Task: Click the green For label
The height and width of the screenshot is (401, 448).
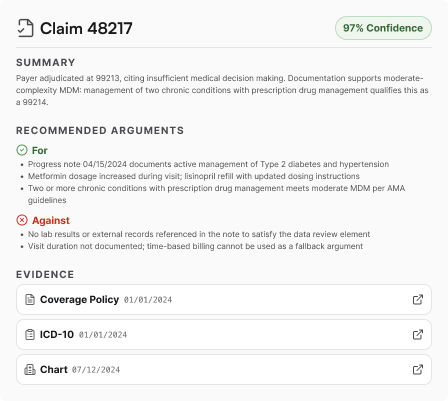Action: click(40, 151)
